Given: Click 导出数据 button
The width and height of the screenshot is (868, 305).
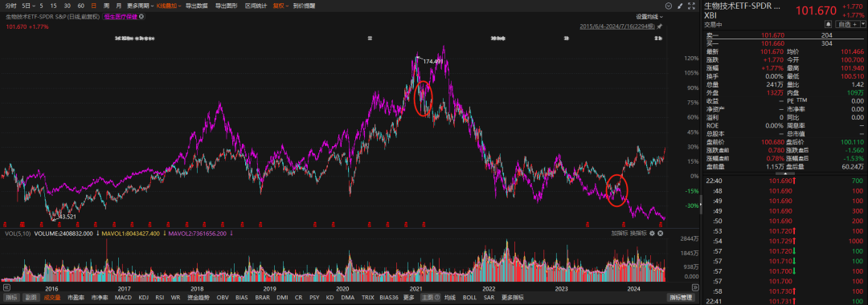Looking at the screenshot, I should (197, 6).
